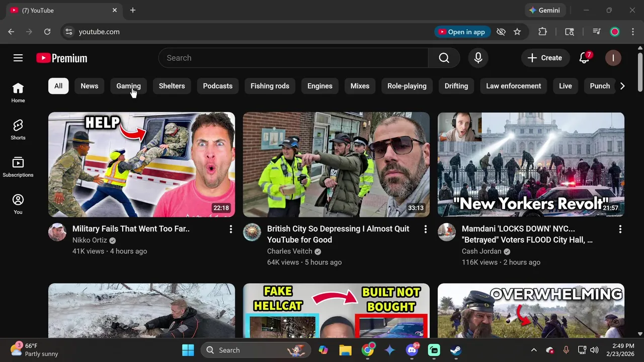
Task: Open Windows Start menu
Action: (188, 350)
